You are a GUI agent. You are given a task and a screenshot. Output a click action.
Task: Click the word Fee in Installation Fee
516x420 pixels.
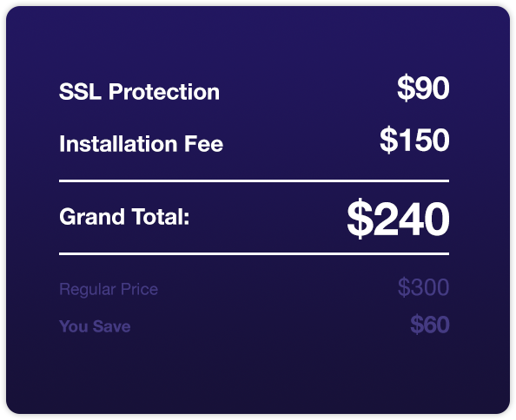[203, 143]
